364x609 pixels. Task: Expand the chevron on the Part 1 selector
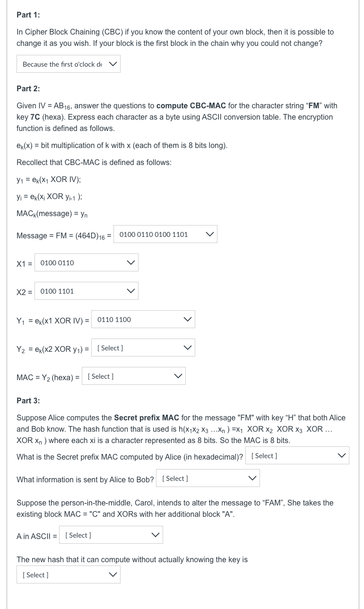pyautogui.click(x=113, y=64)
